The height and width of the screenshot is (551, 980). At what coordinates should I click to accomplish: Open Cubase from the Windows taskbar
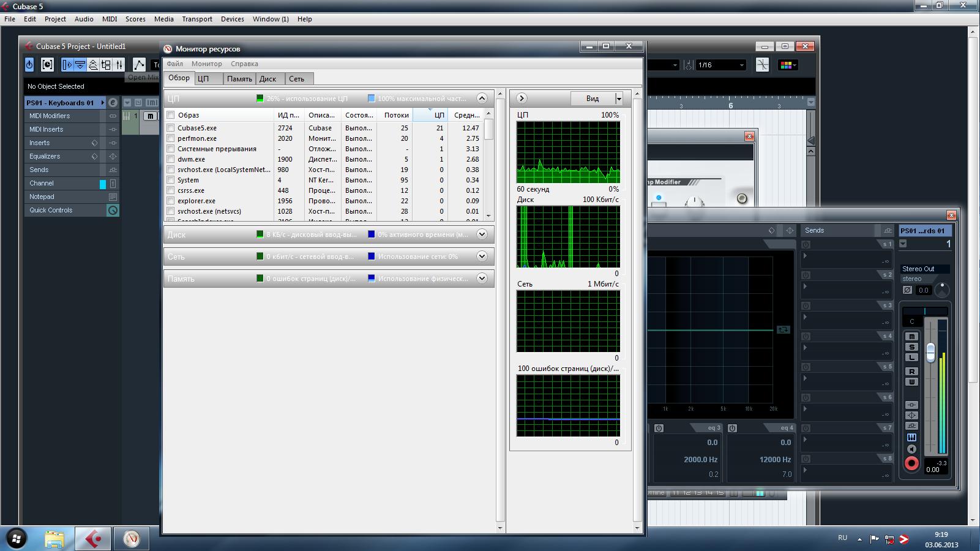(x=93, y=539)
